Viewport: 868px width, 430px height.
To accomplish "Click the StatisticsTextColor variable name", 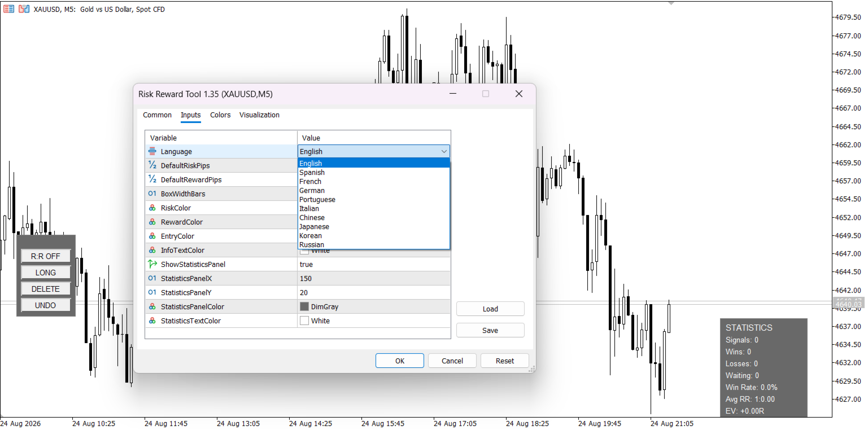I will tap(191, 321).
